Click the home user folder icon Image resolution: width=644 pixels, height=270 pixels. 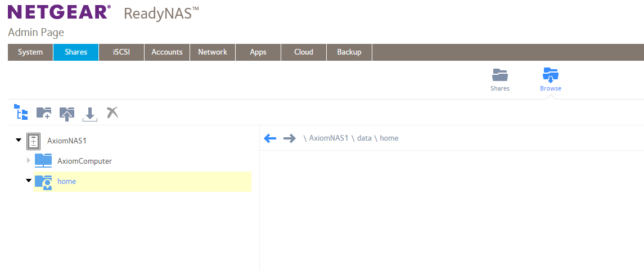point(43,182)
